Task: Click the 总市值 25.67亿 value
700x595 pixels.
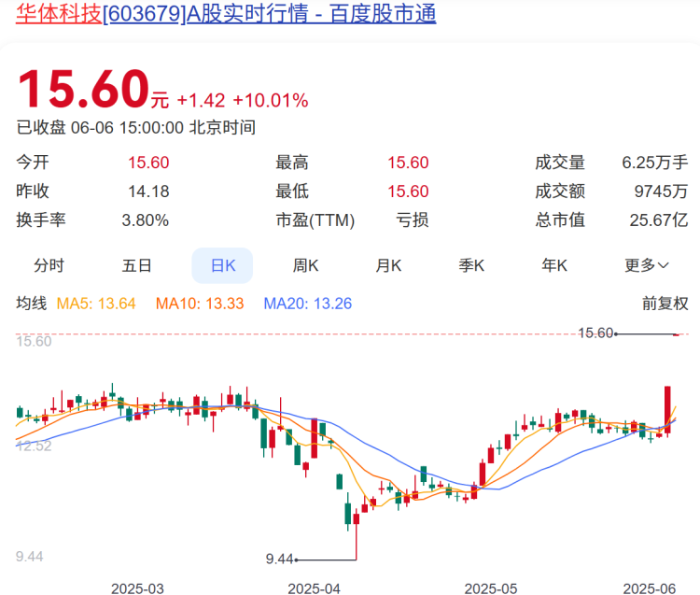Action: [x=659, y=220]
